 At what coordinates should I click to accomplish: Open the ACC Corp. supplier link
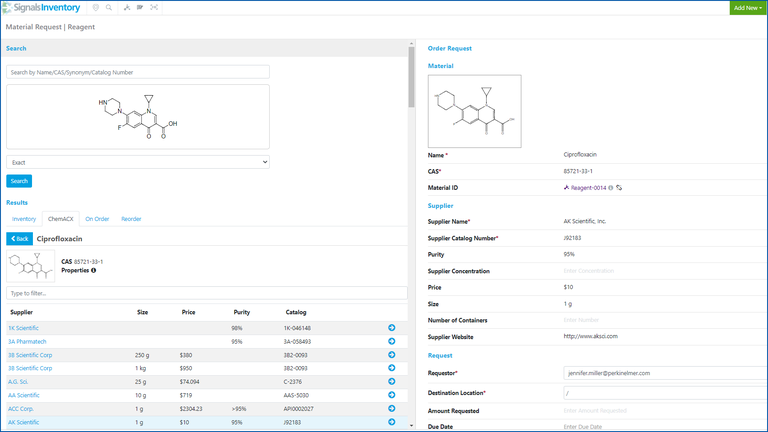pos(21,408)
